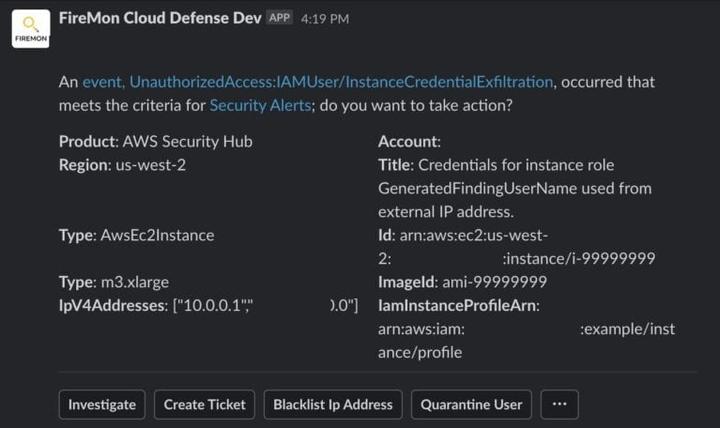Viewport: 720px width, 428px height.
Task: Click the FireMon app avatar icon
Action: pyautogui.click(x=31, y=28)
